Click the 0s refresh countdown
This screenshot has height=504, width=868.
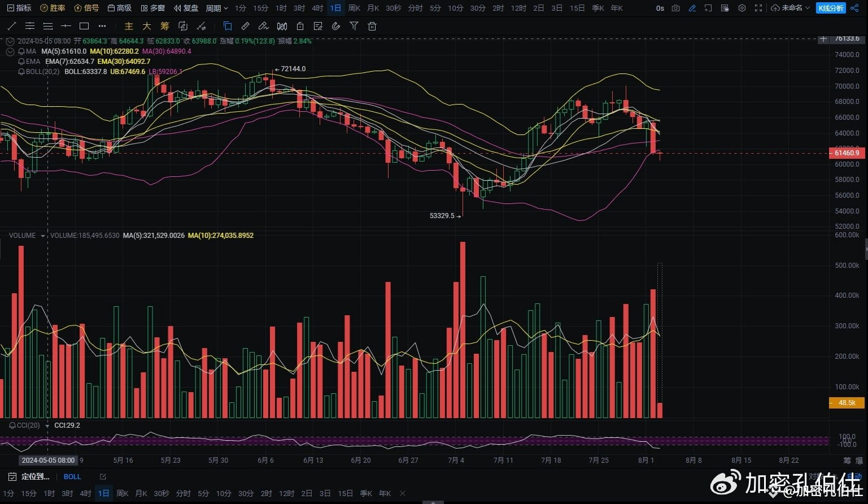coord(660,8)
